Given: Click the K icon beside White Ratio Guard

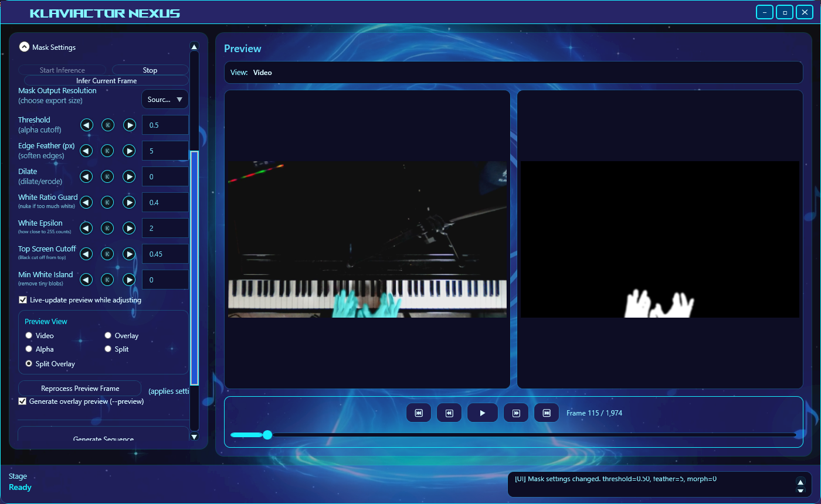Looking at the screenshot, I should click(x=107, y=202).
